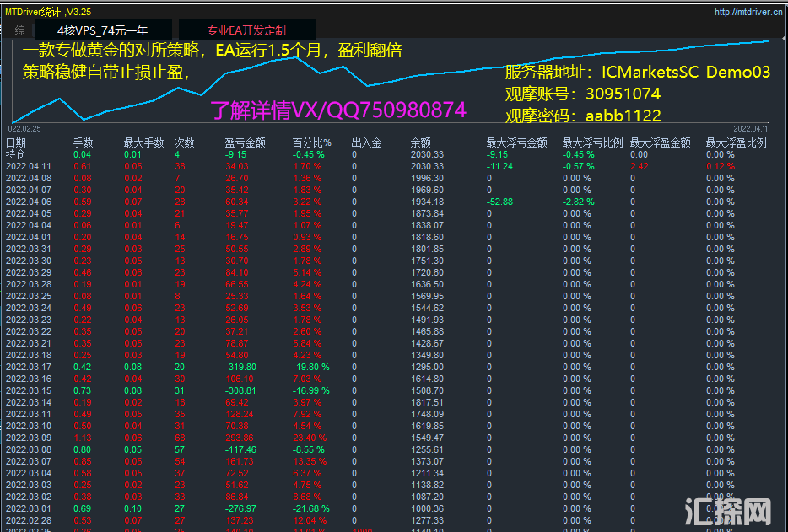Click the 2022.03.17 date row

click(28, 368)
